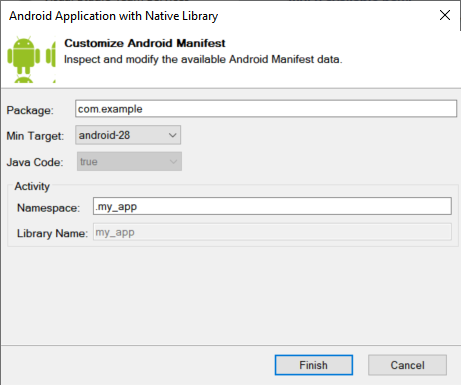
Task: Click the 'Inspect and modify' description text
Action: (203, 59)
